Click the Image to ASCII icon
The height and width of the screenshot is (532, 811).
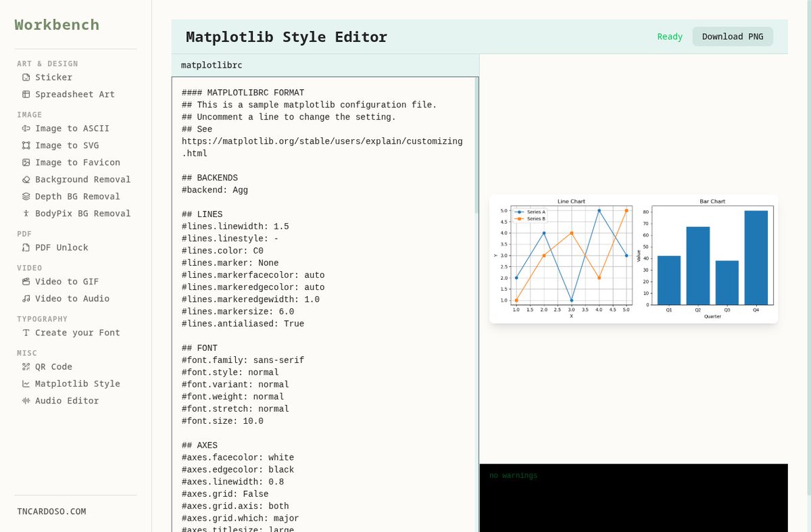coord(26,128)
